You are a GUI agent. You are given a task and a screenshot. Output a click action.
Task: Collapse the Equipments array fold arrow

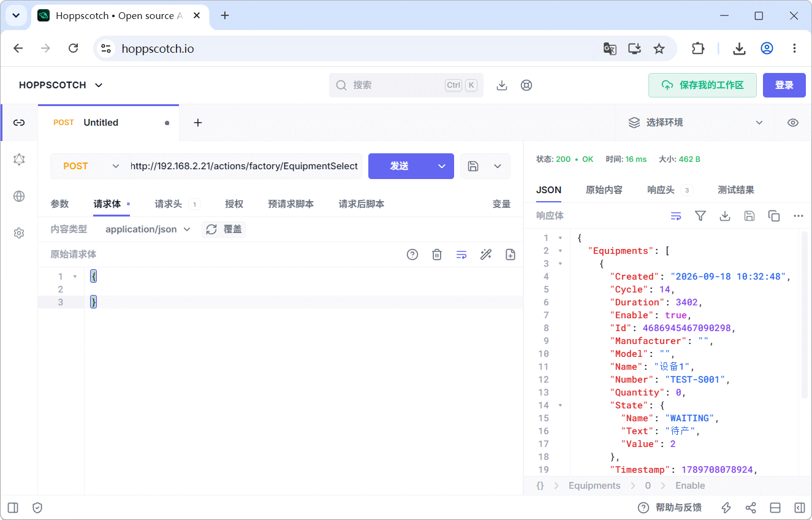tap(560, 251)
